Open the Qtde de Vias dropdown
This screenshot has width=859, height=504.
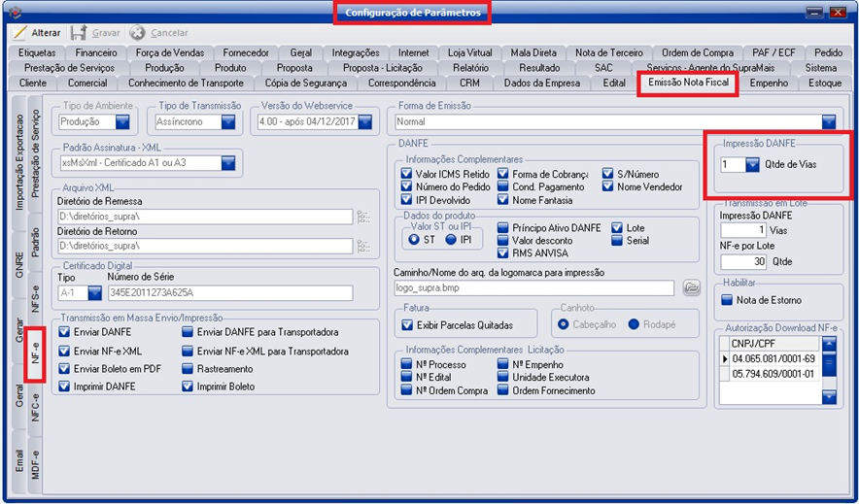pos(753,165)
